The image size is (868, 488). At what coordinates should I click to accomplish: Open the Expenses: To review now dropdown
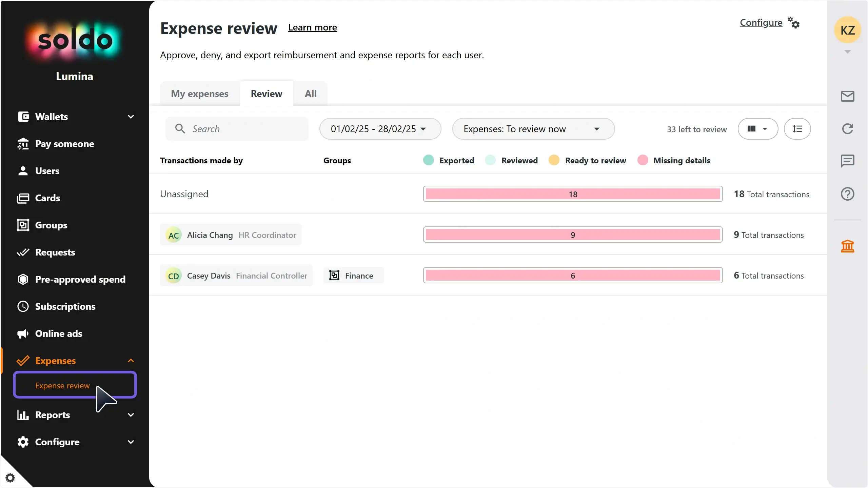(533, 129)
